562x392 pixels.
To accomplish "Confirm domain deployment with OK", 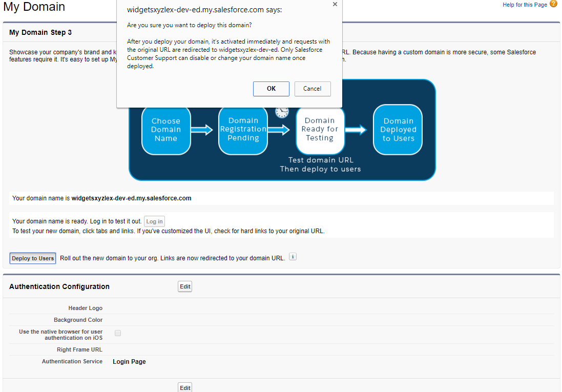I will click(x=271, y=89).
